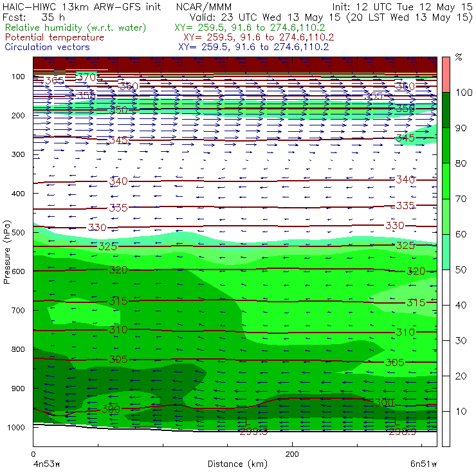
Task: Click the '365' potential temperature contour label
Action: point(55,81)
